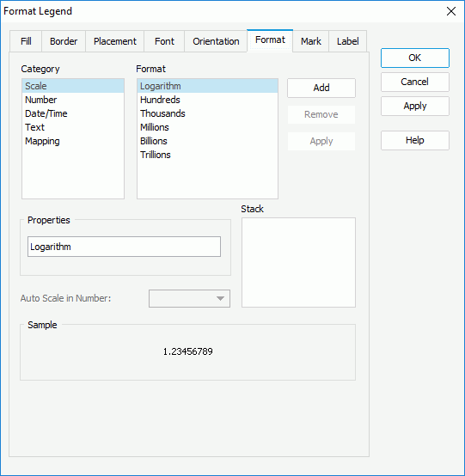Click the Apply button under Remove
The width and height of the screenshot is (465, 476).
point(321,141)
